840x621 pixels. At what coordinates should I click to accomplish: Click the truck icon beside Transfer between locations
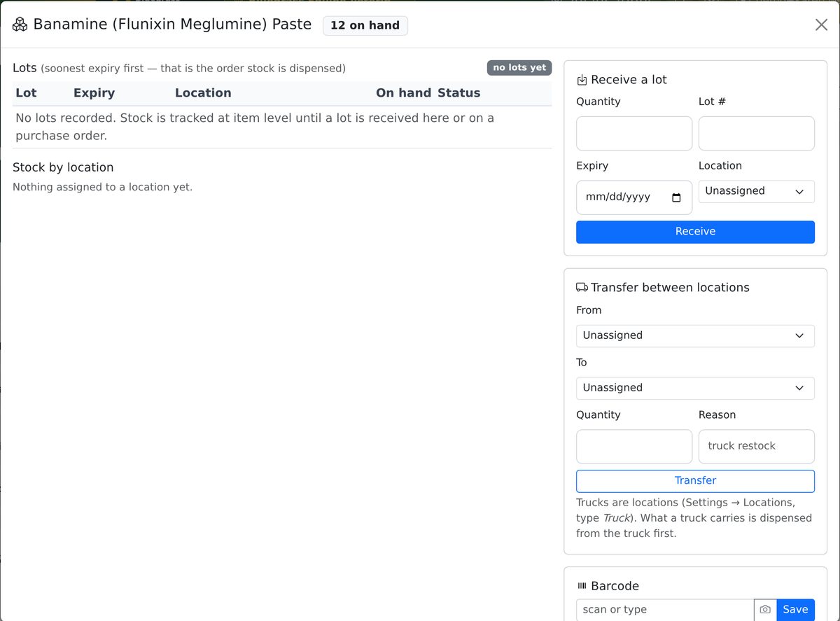(582, 288)
